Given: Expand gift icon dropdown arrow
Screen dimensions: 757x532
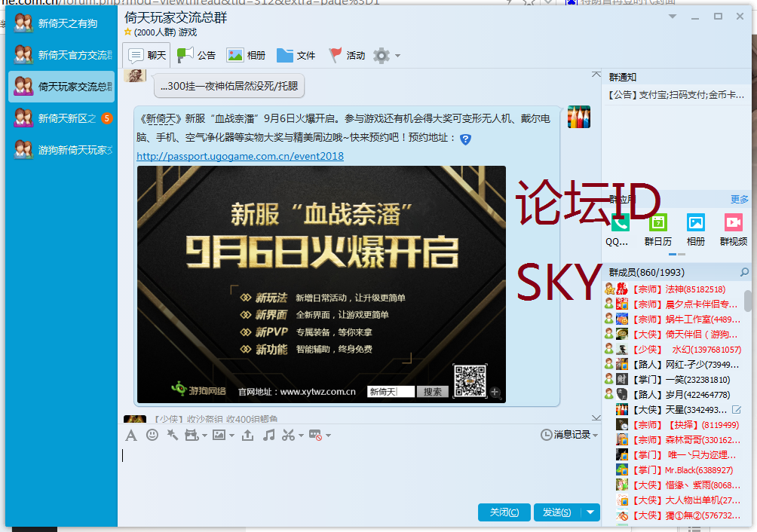Looking at the screenshot, I should pos(204,436).
